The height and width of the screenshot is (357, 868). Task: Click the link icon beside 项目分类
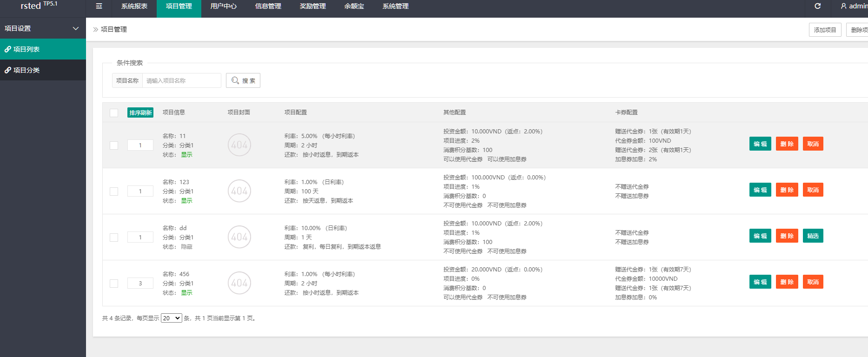pos(8,70)
